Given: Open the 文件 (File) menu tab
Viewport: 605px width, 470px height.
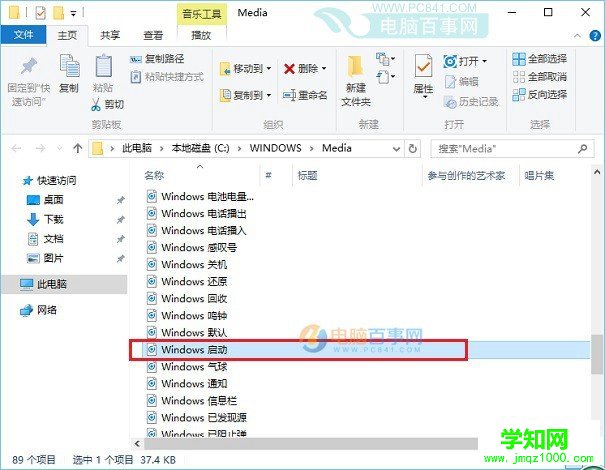Looking at the screenshot, I should [x=24, y=35].
